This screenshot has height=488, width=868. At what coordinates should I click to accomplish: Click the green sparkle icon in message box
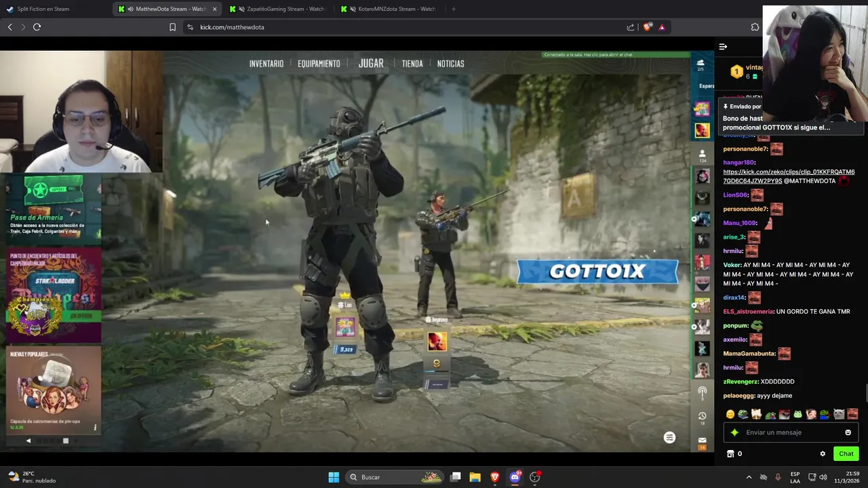point(734,432)
